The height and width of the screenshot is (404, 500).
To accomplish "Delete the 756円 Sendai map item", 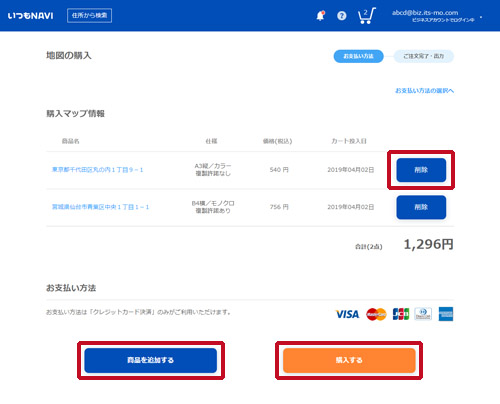I will tap(421, 207).
